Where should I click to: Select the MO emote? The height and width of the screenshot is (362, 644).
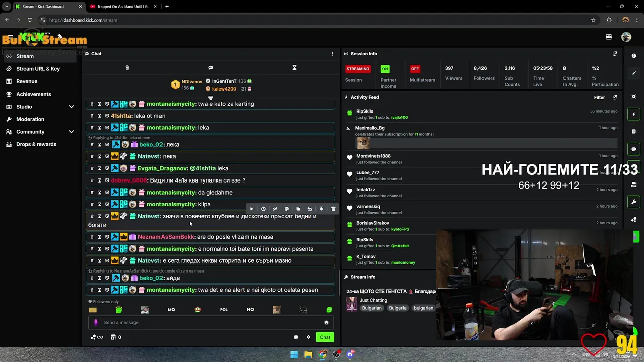pos(171,310)
